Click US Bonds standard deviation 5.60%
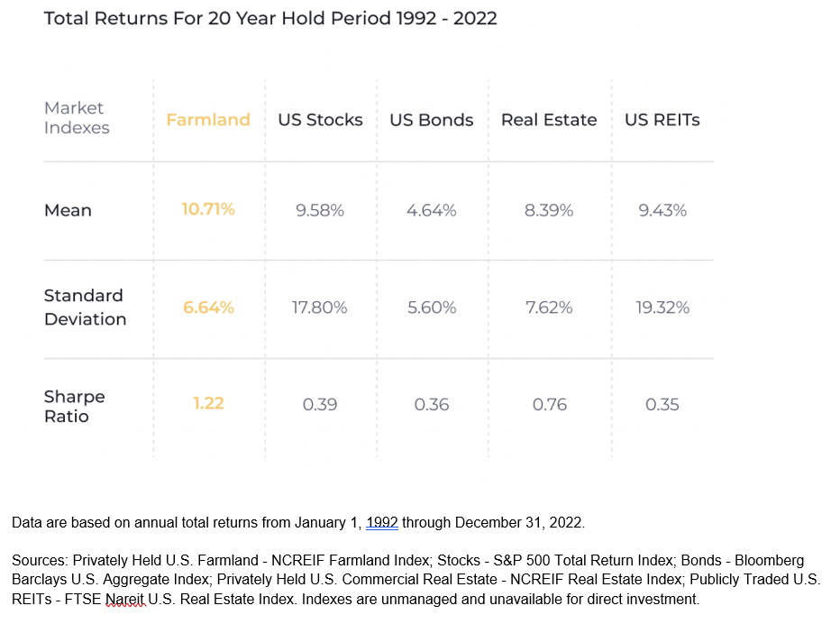 pyautogui.click(x=432, y=307)
